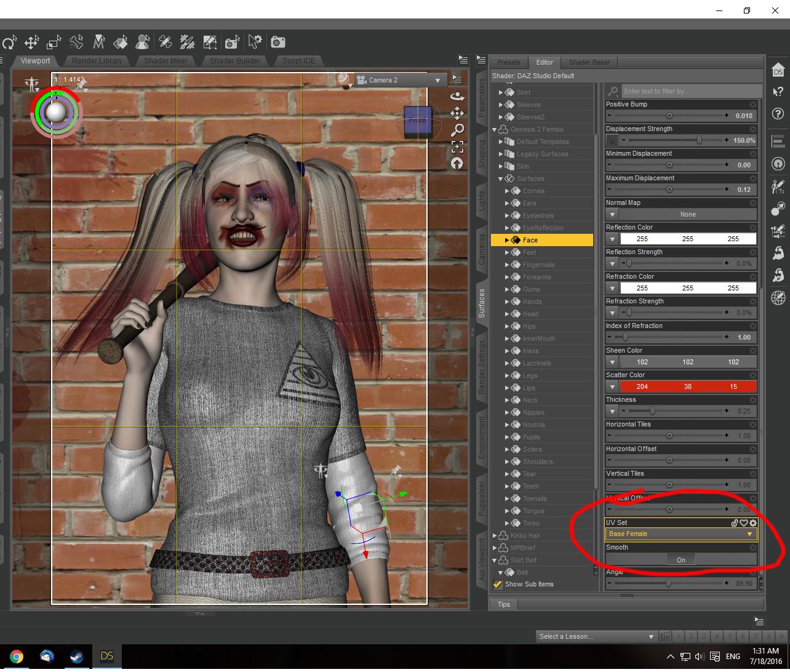Select the Rotate tool in the toolbar

(9, 42)
